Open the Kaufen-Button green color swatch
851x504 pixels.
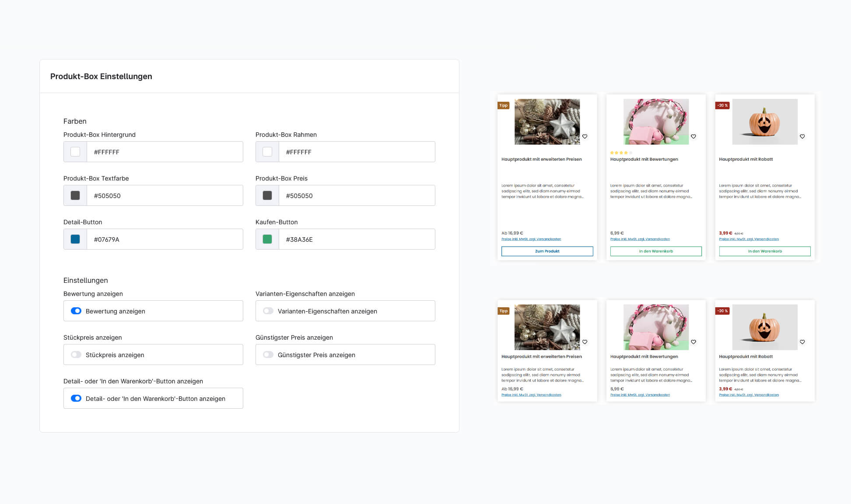coord(267,239)
